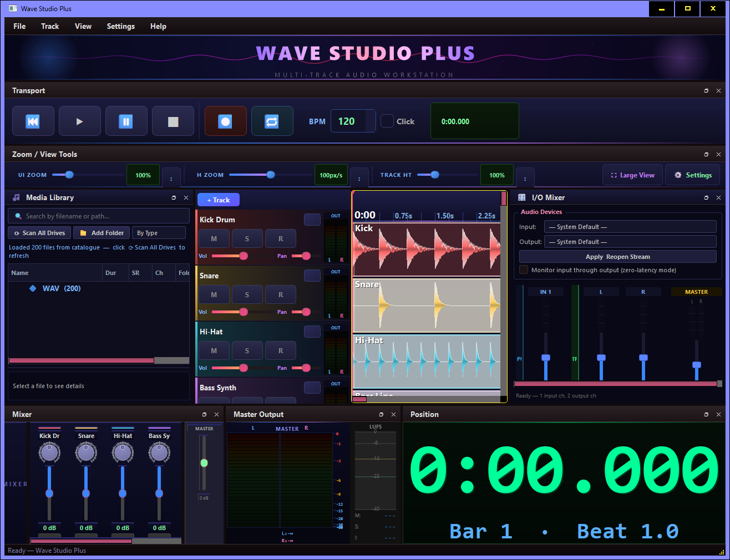Pause playback in the Transport panel
Image resolution: width=730 pixels, height=560 pixels.
[126, 121]
